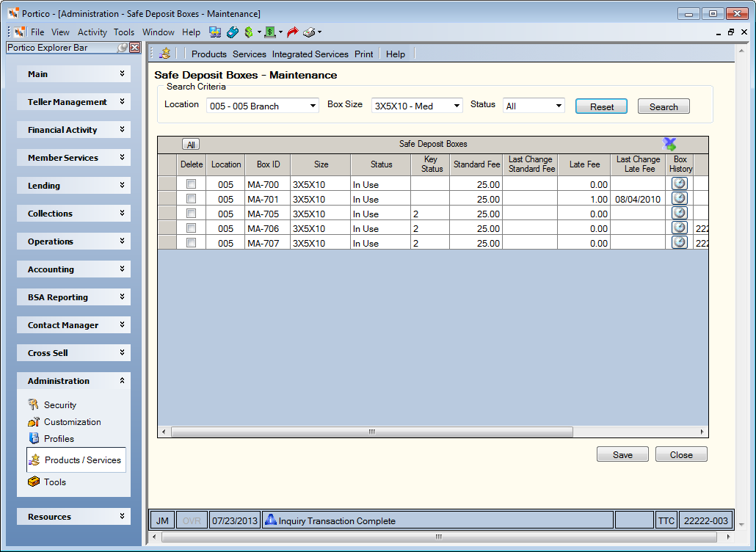Open the Location dropdown

point(263,106)
